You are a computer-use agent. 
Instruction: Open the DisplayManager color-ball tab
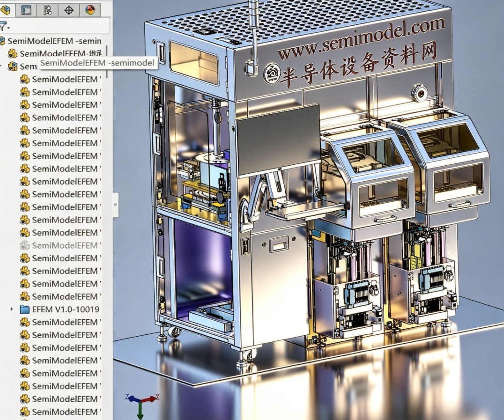(x=90, y=10)
